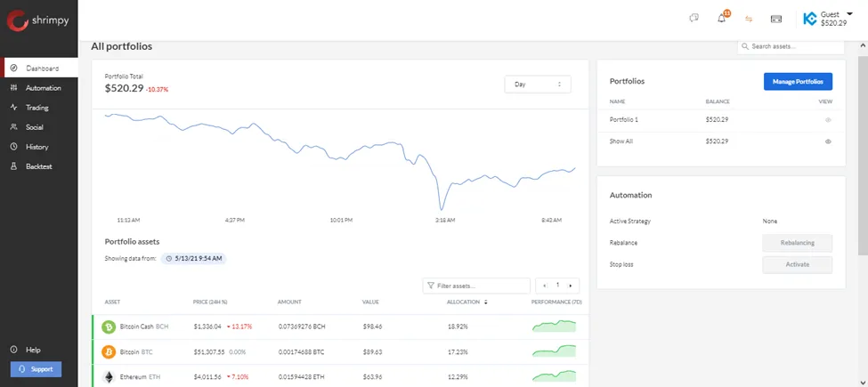Click the 0.07369276 BCH amount
The width and height of the screenshot is (868, 387).
tap(302, 327)
